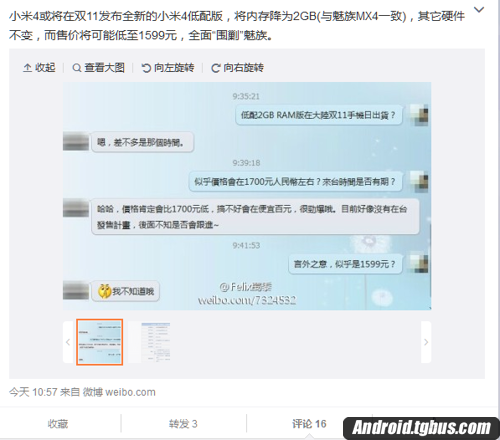The image size is (500, 440).
Task: Click 查看大图 to view full image
Action: [98, 68]
